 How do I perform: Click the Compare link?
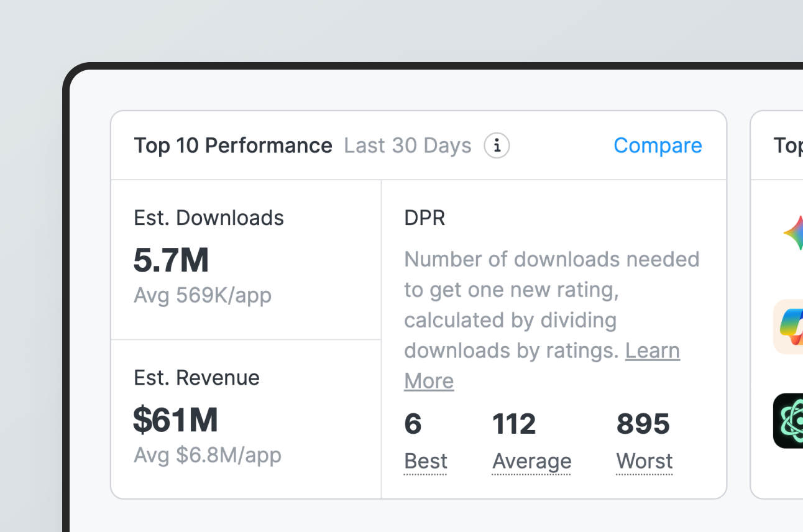pos(658,145)
